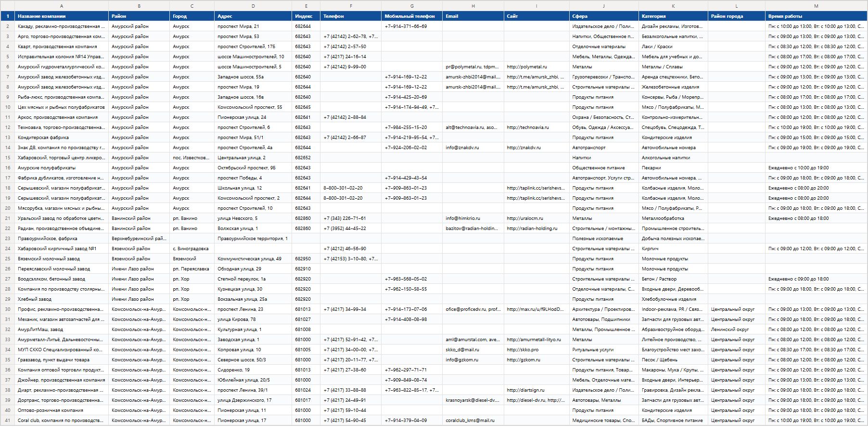This screenshot has height=434, width=868.
Task: Select cell 'Кондитерская фабрика'
Action: pos(62,138)
